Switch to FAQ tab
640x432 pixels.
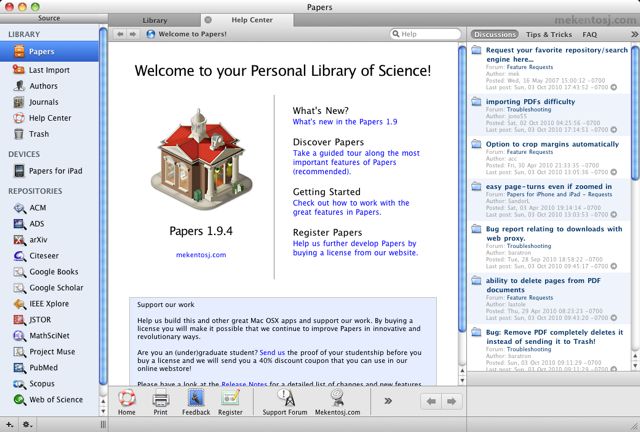589,34
